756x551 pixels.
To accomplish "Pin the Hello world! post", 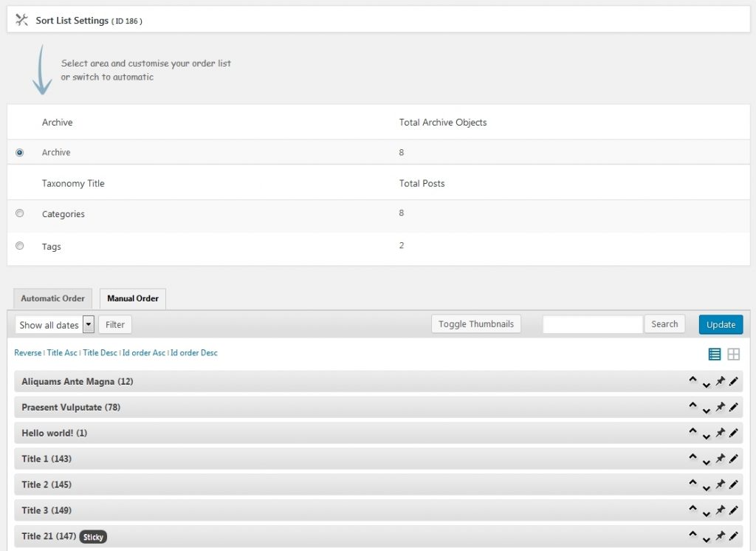I will click(x=720, y=433).
